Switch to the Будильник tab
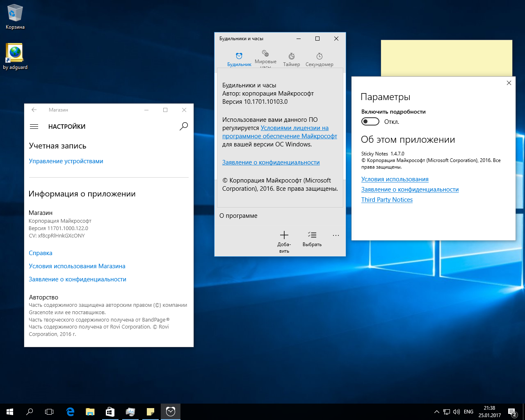This screenshot has height=420, width=525. (x=239, y=59)
